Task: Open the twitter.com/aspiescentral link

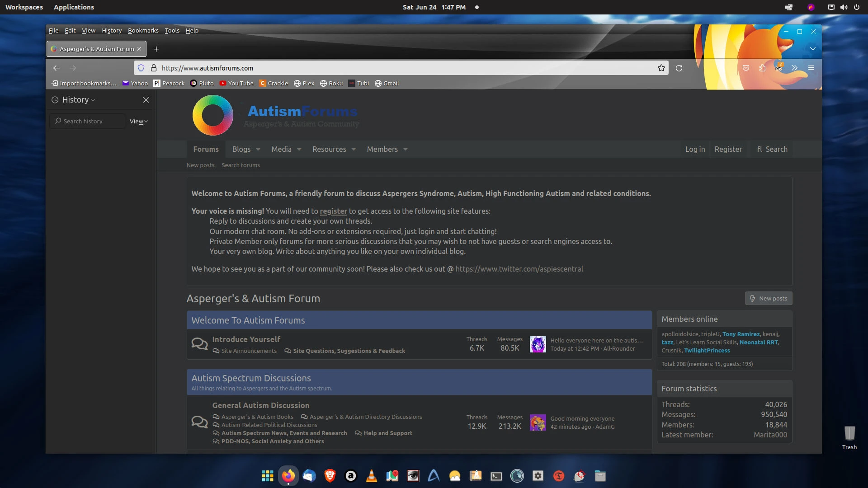Action: 519,269
